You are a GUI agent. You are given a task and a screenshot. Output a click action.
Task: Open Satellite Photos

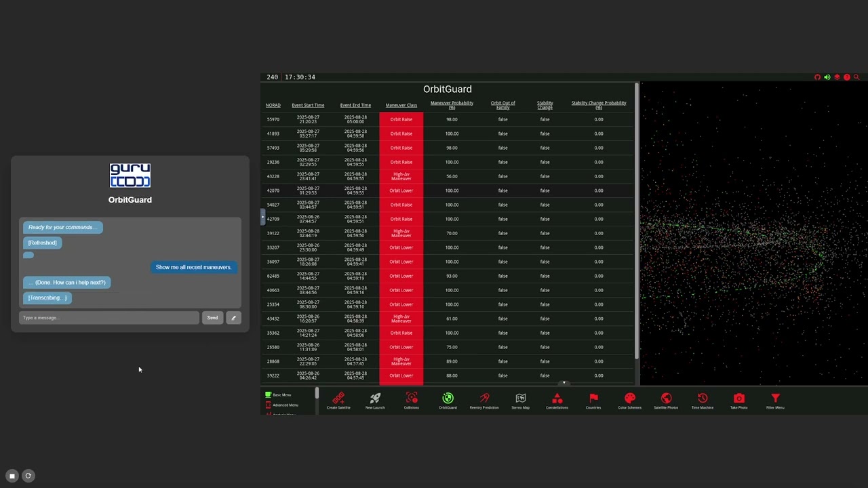coord(666,401)
